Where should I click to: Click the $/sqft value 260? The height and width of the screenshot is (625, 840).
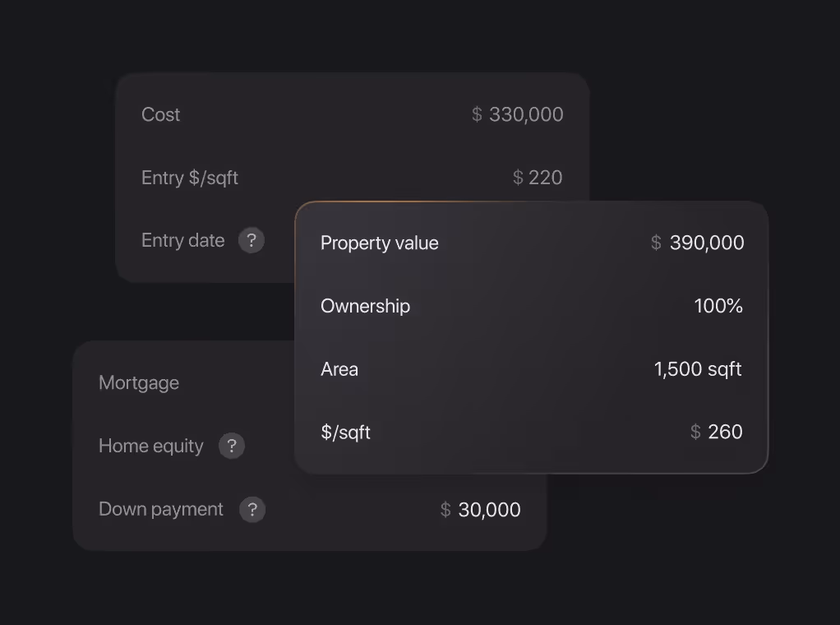(727, 432)
